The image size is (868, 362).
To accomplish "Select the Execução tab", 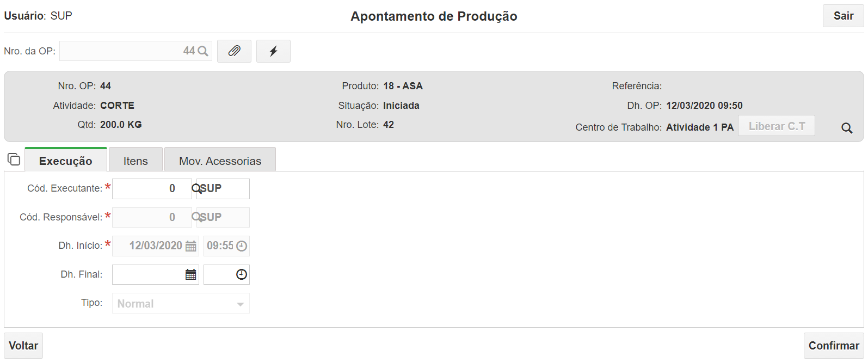I will pyautogui.click(x=66, y=161).
